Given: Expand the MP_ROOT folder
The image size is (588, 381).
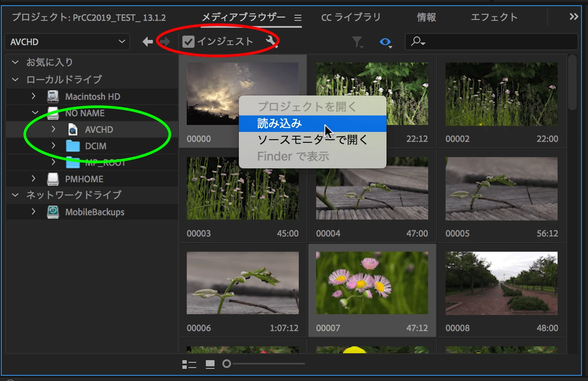Looking at the screenshot, I should 53,162.
